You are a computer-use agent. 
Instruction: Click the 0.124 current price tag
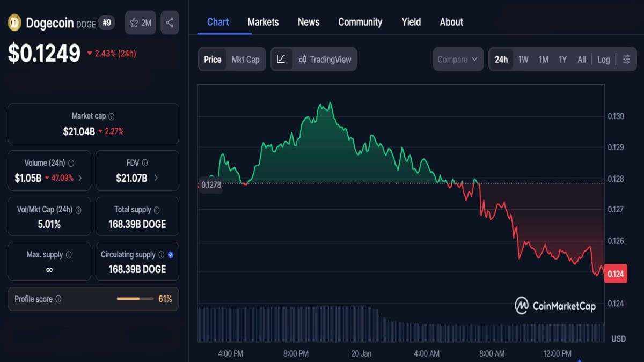point(616,274)
